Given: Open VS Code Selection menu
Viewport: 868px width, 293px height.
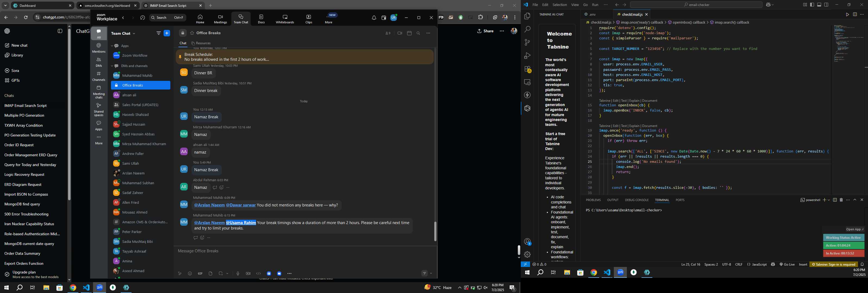Looking at the screenshot, I should click(559, 5).
